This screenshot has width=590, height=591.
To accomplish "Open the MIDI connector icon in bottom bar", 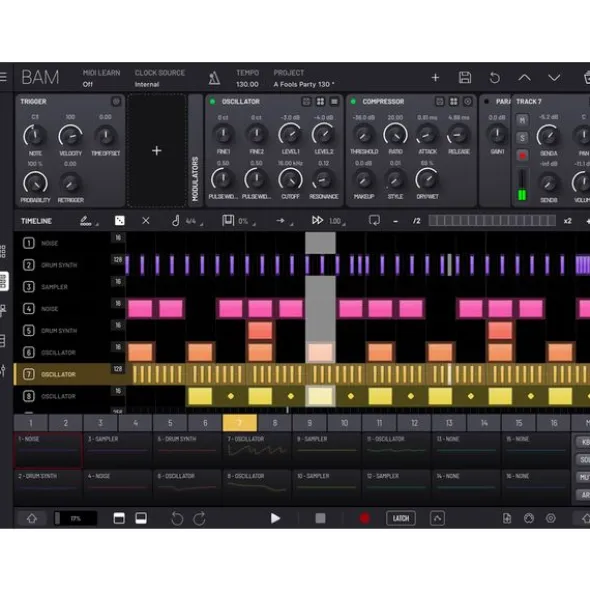I will click(x=529, y=518).
